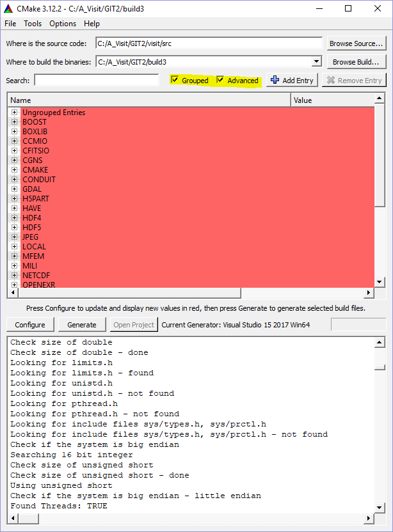Expand the CGNS group
The width and height of the screenshot is (393, 532).
(x=14, y=160)
